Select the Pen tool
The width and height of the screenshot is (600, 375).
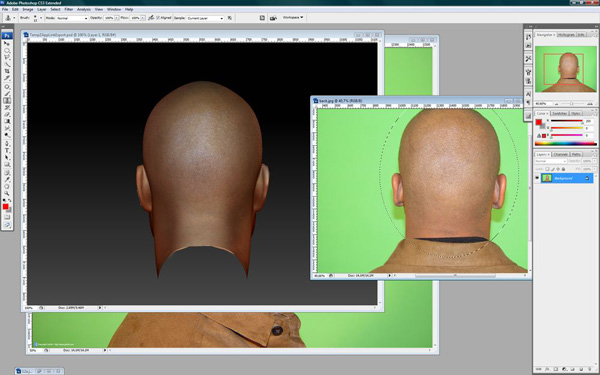[7, 143]
